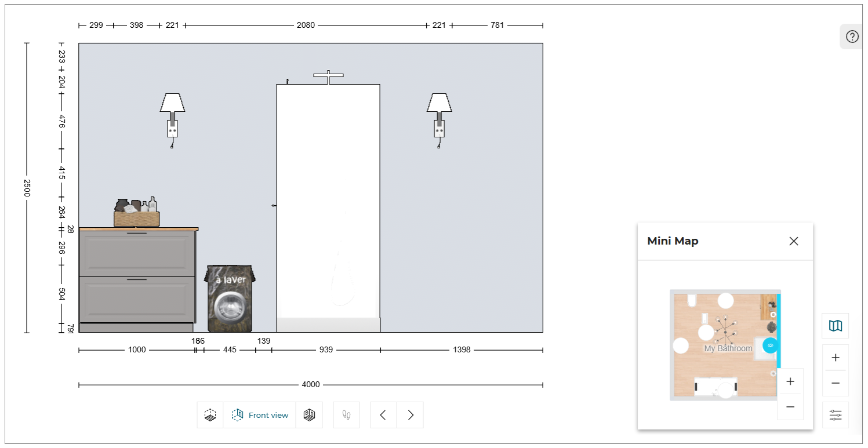Go to the previous wall with left arrow

[x=383, y=415]
